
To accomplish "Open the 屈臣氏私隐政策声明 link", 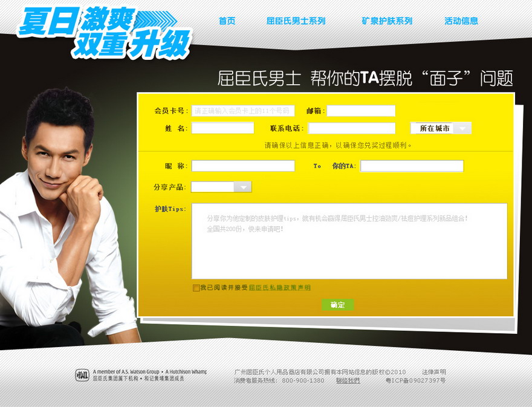I will tap(279, 287).
